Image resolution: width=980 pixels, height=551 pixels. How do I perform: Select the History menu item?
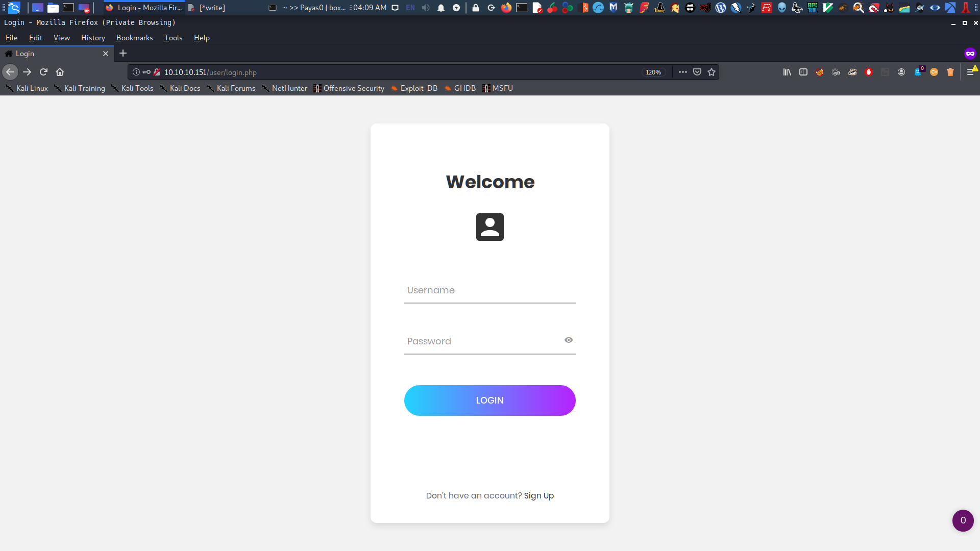[93, 37]
